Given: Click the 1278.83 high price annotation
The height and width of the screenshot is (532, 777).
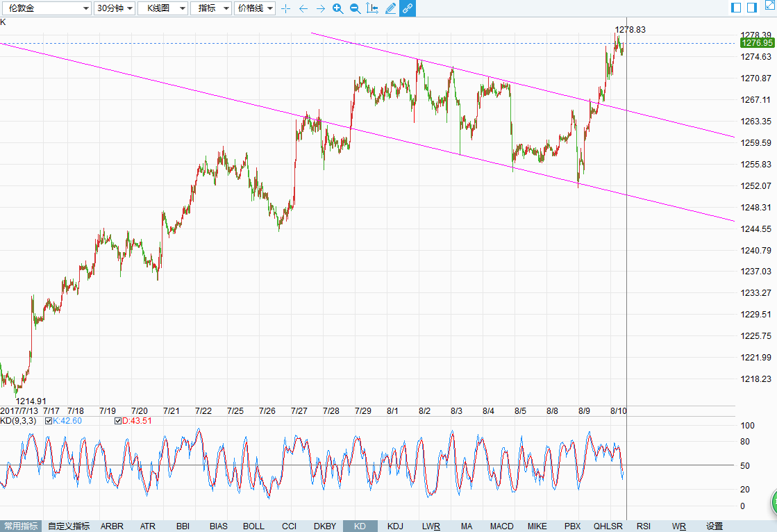Looking at the screenshot, I should (x=630, y=30).
